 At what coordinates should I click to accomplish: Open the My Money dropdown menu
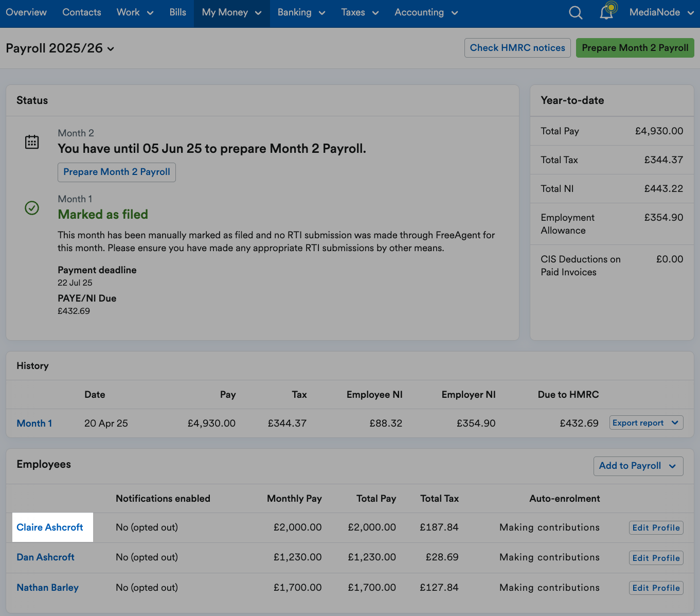coord(231,12)
